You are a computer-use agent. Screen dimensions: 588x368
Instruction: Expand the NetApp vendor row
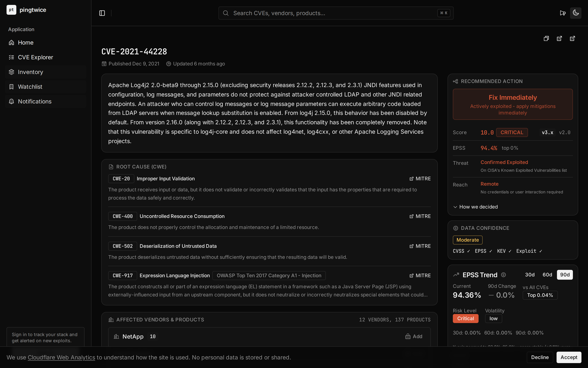click(x=269, y=337)
